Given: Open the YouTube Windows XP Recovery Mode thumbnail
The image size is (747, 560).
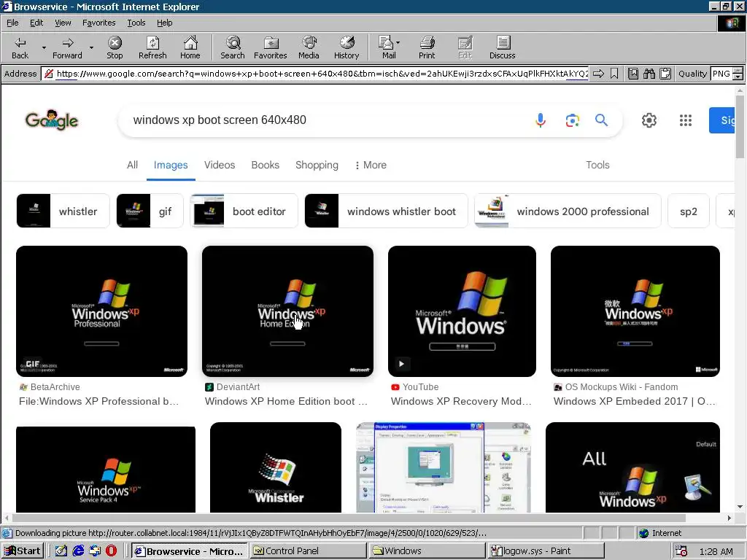Looking at the screenshot, I should coord(462,311).
